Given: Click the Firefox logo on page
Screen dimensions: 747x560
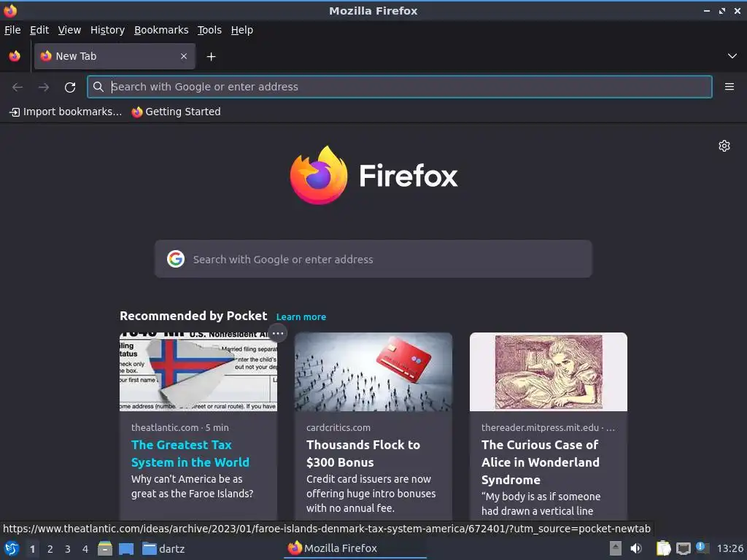Looking at the screenshot, I should 373,175.
